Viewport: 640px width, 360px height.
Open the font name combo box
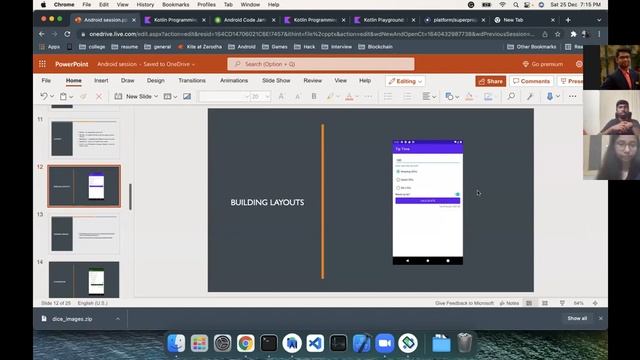point(224,96)
